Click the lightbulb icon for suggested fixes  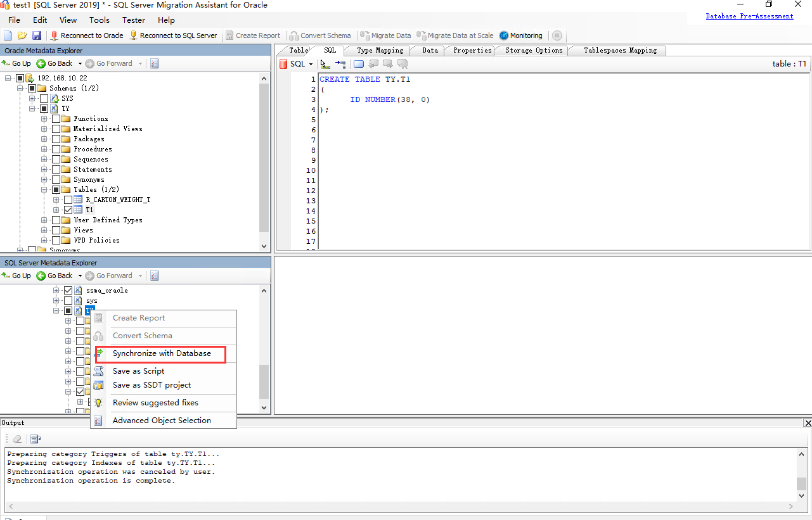coord(98,403)
